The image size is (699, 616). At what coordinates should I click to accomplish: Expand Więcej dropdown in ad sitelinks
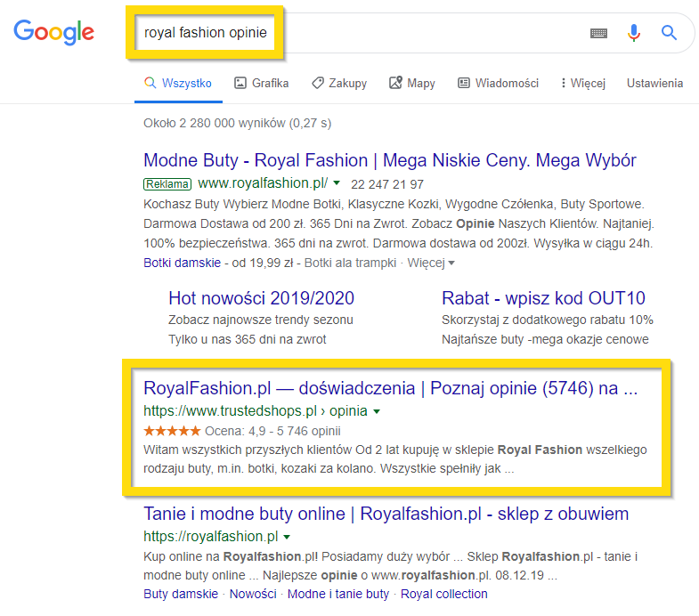click(431, 263)
